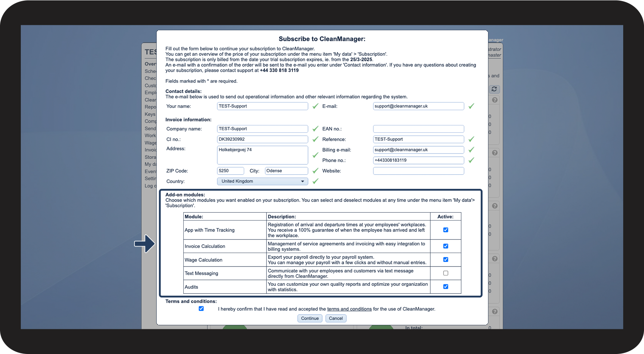
Task: Click the 'Module:' column header
Action: (x=194, y=217)
